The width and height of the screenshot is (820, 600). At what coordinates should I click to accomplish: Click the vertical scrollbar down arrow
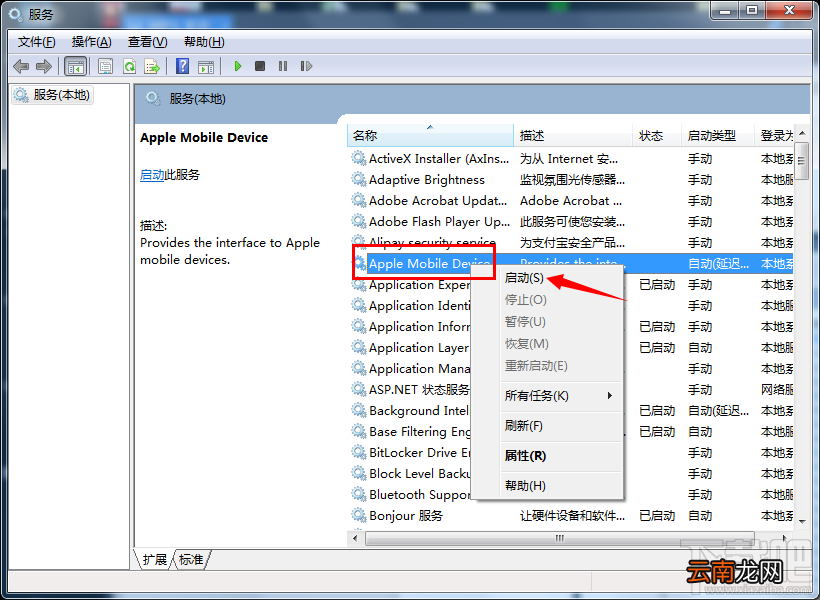click(802, 521)
